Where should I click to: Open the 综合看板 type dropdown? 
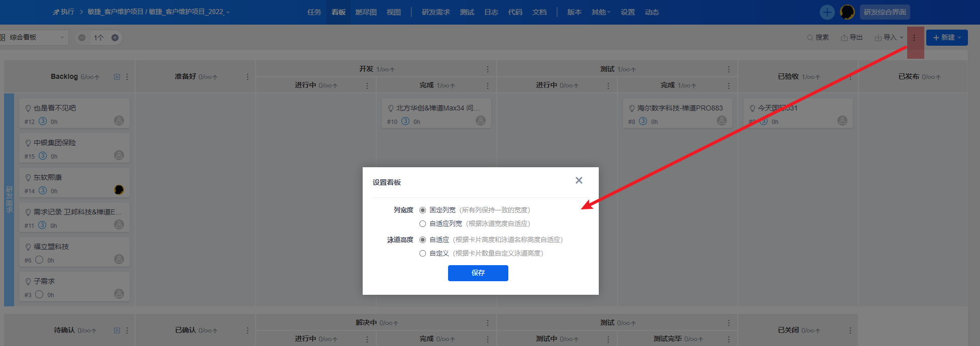click(x=33, y=37)
